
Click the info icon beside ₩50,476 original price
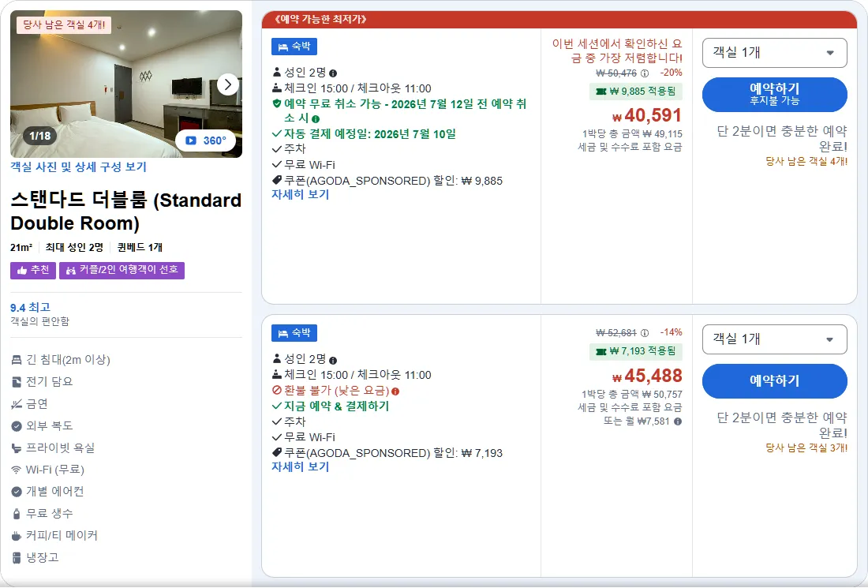click(645, 73)
